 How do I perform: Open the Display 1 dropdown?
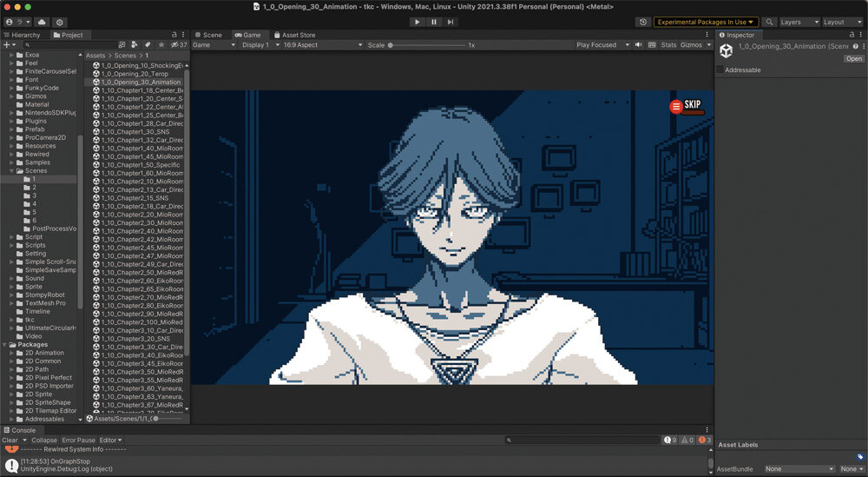click(x=260, y=45)
